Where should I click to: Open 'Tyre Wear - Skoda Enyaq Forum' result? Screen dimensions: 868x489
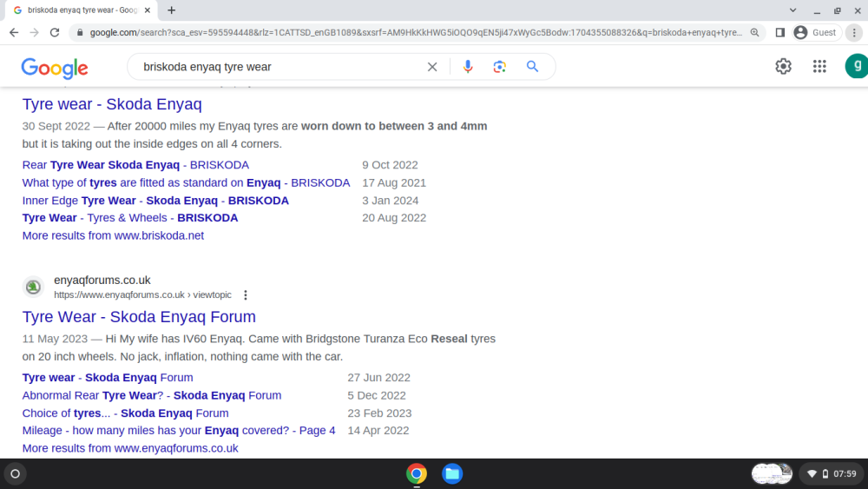(139, 317)
